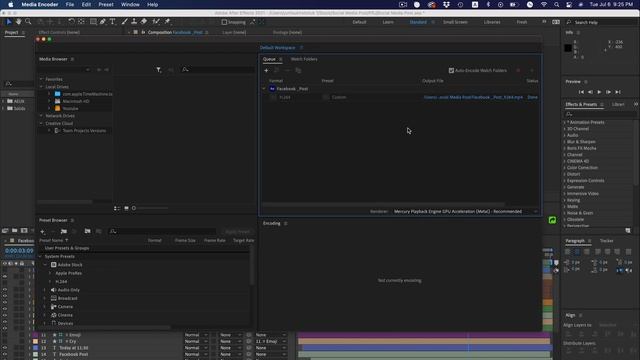Open the File menu of Media Encoder
Viewport: 640px width, 360px height.
click(70, 4)
